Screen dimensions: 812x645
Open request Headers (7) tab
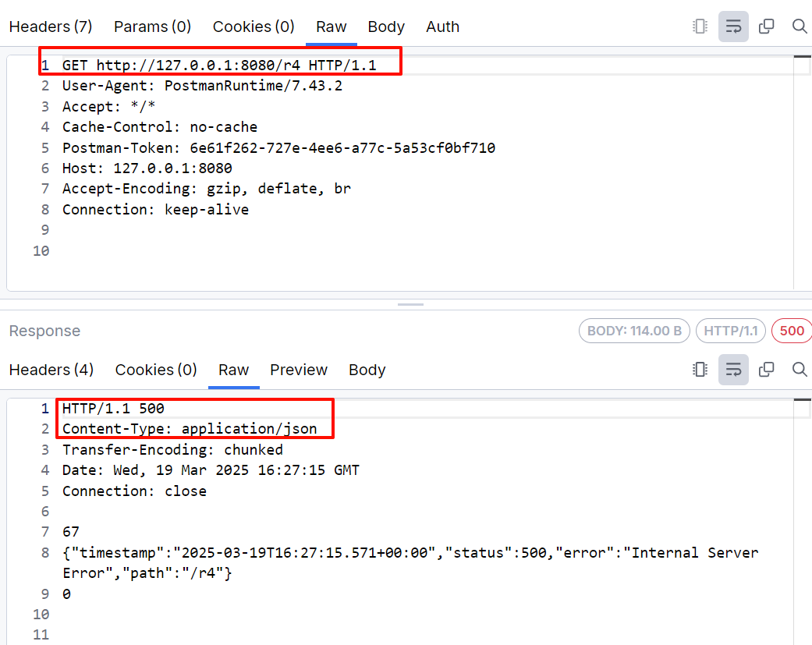tap(51, 27)
